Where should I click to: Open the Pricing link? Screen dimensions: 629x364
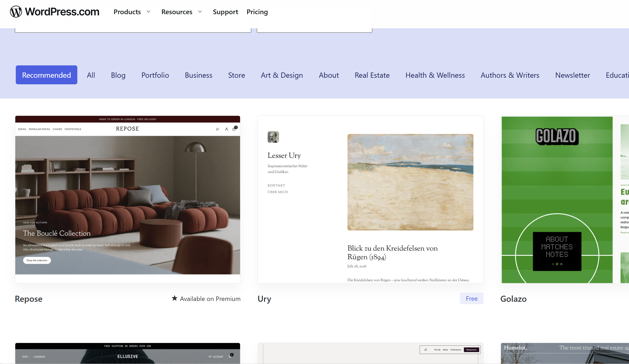point(257,12)
